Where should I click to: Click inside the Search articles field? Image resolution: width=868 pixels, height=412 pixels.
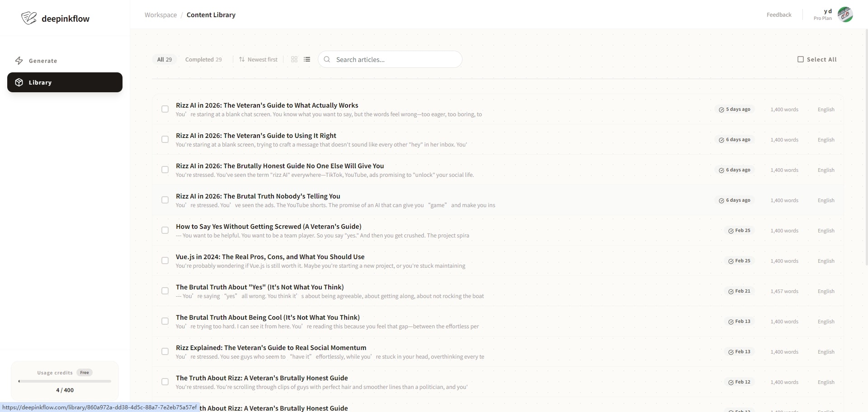tap(393, 59)
